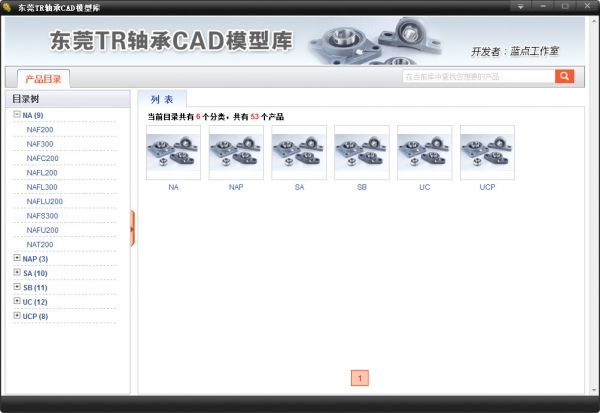Open the NAP category thumbnail
Viewport: 600px width, 413px height.
(x=236, y=152)
